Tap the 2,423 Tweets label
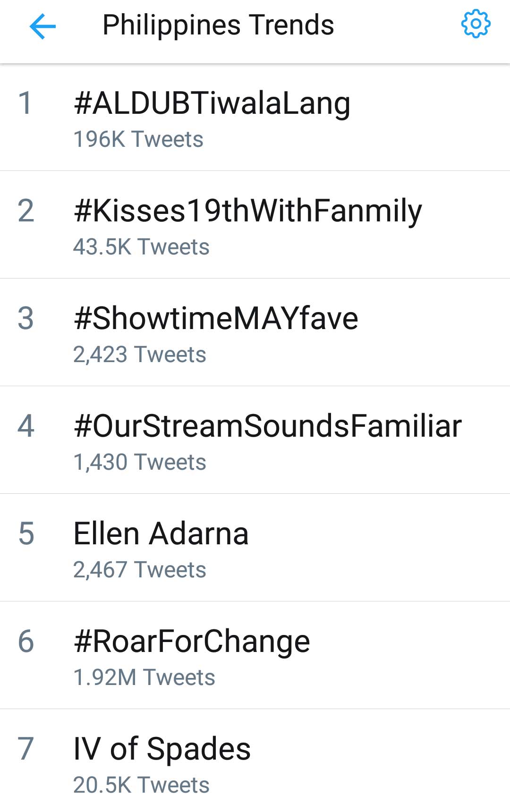Screen dimensions: 510x812 point(140,355)
